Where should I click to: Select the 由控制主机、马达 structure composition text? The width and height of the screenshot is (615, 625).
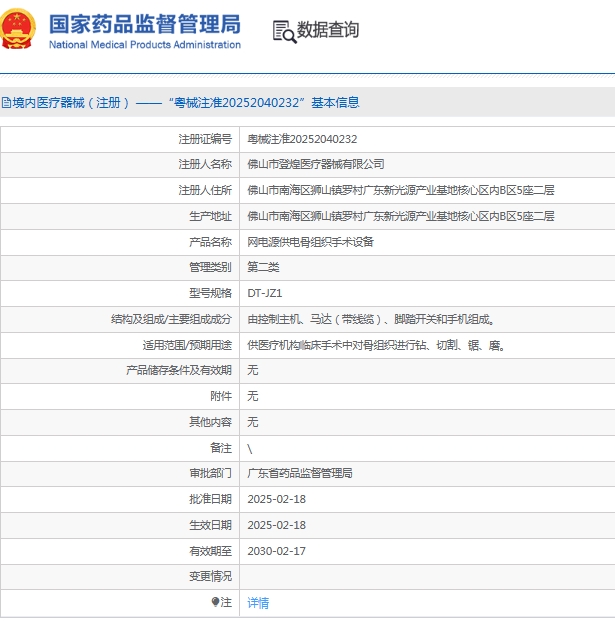371,319
